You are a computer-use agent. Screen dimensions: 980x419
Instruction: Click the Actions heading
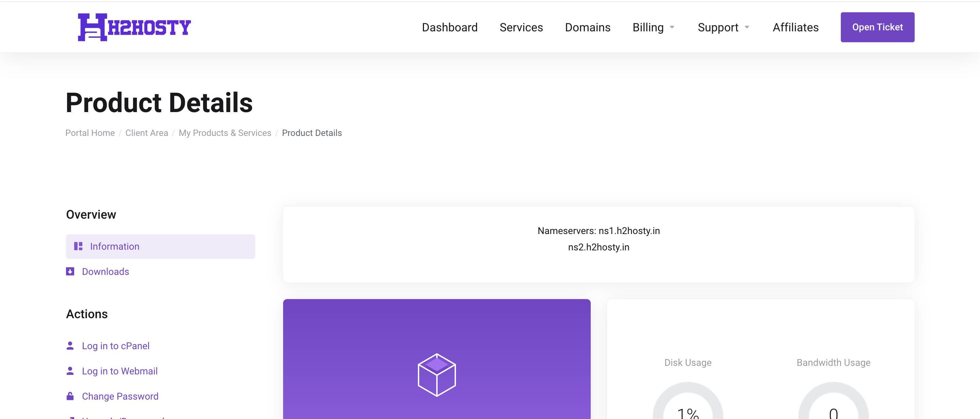click(87, 314)
